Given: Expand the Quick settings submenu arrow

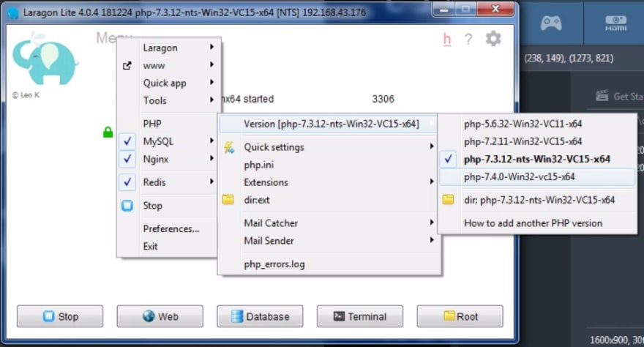Looking at the screenshot, I should tap(432, 146).
